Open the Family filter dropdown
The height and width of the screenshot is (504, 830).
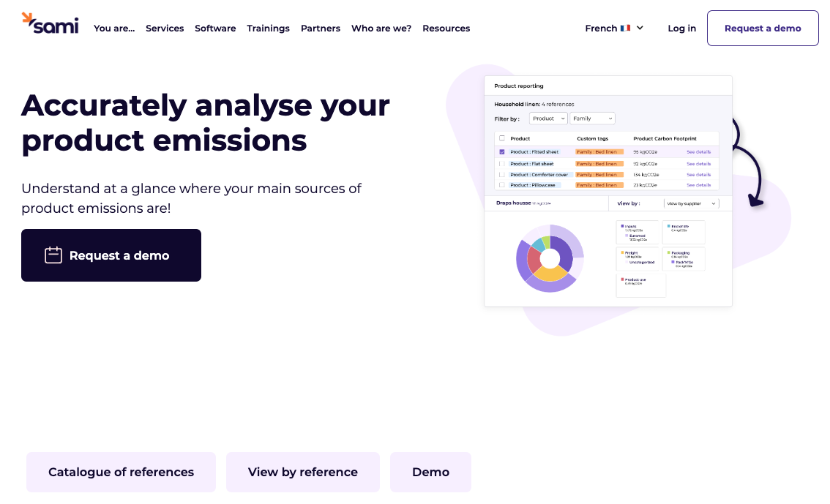tap(592, 118)
